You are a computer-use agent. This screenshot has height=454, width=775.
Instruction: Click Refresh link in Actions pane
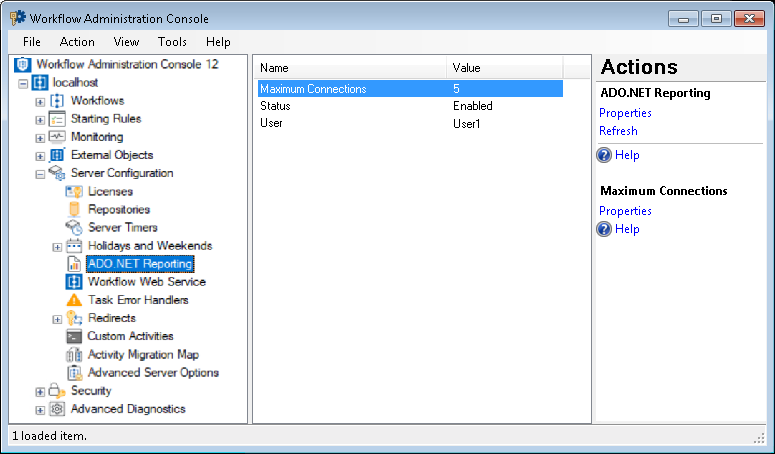pyautogui.click(x=618, y=131)
